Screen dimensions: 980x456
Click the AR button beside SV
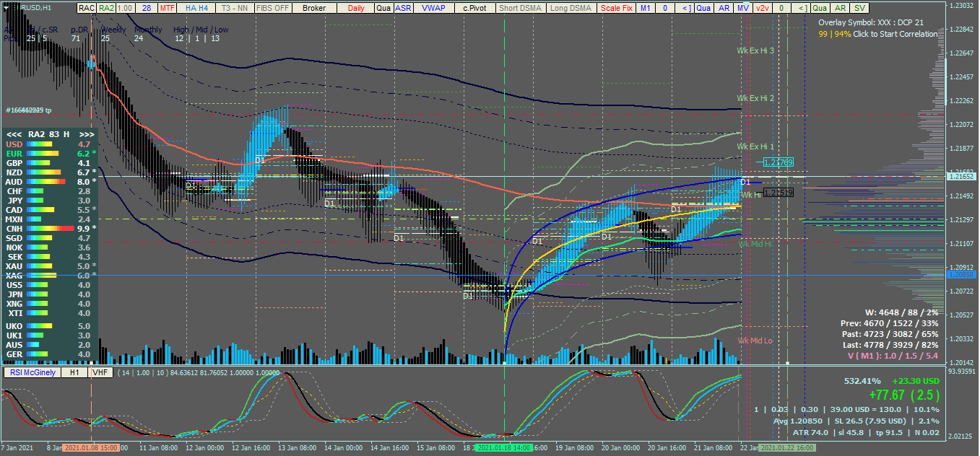coord(839,8)
